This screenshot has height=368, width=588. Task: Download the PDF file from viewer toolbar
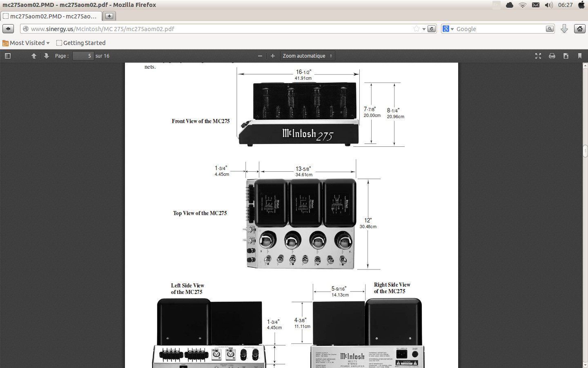[x=566, y=56]
